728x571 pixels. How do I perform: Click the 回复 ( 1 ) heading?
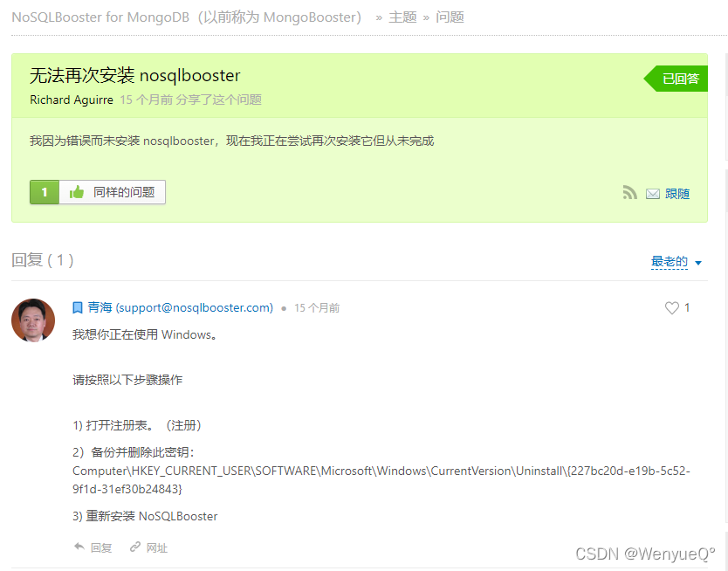42,260
